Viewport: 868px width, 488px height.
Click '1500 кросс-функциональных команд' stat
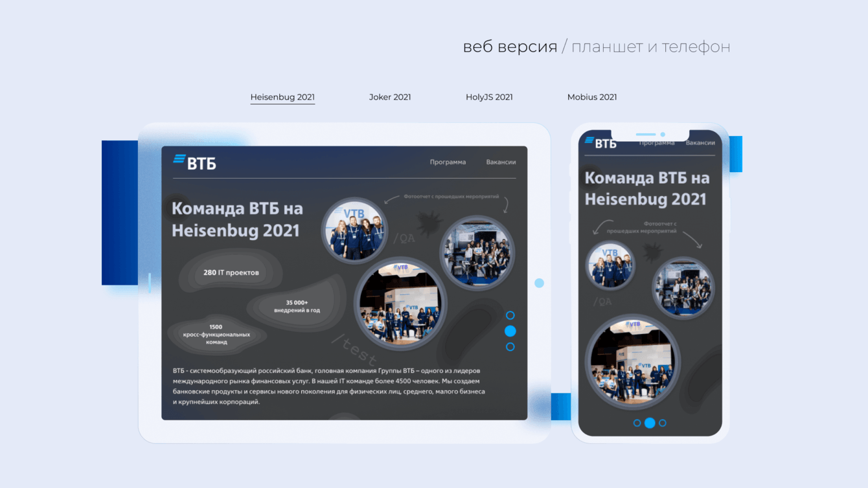(216, 334)
